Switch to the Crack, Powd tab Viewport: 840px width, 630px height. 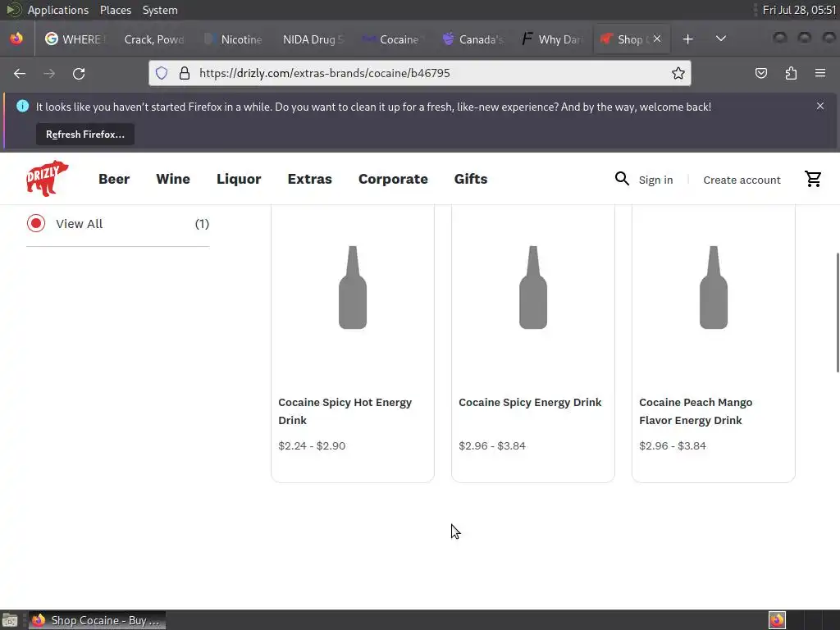pyautogui.click(x=153, y=39)
